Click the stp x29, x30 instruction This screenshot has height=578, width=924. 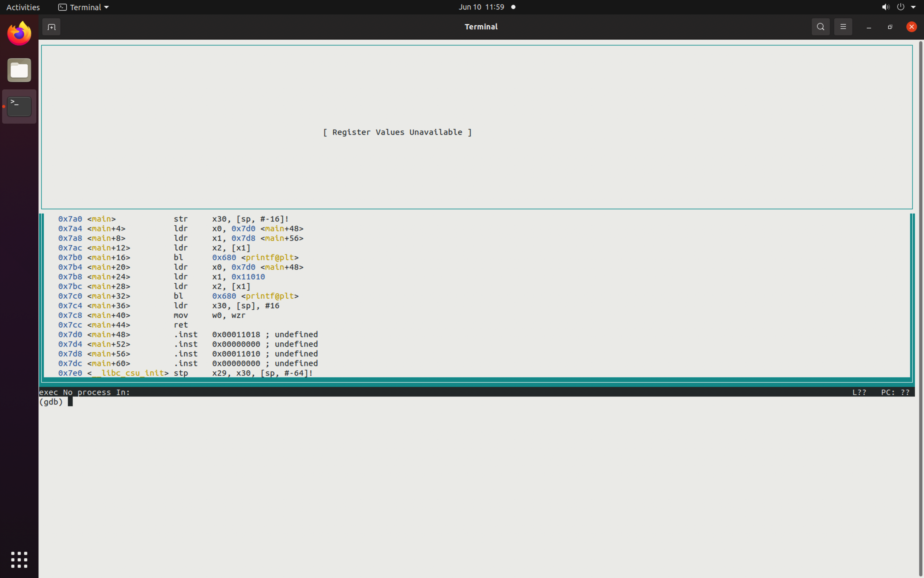[x=243, y=373]
